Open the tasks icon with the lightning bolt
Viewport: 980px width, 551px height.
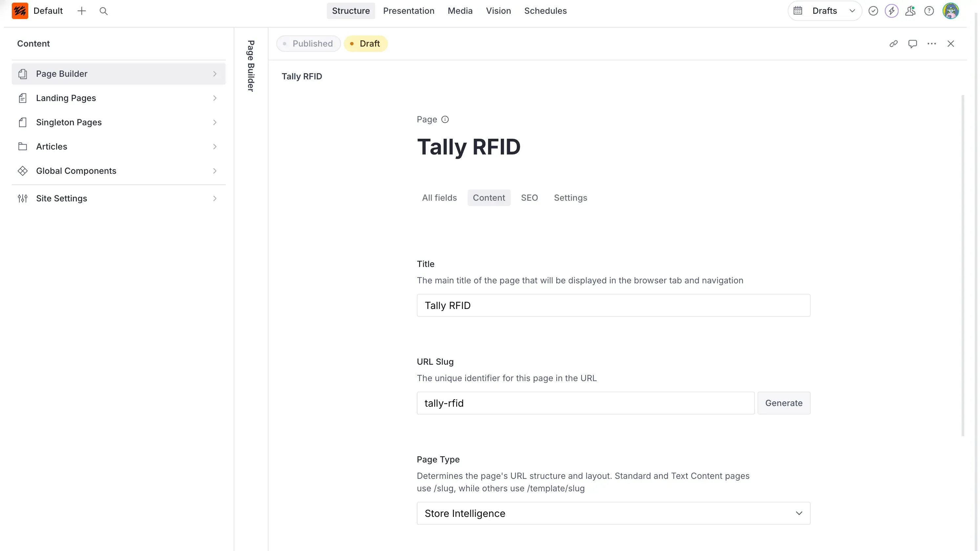point(892,10)
